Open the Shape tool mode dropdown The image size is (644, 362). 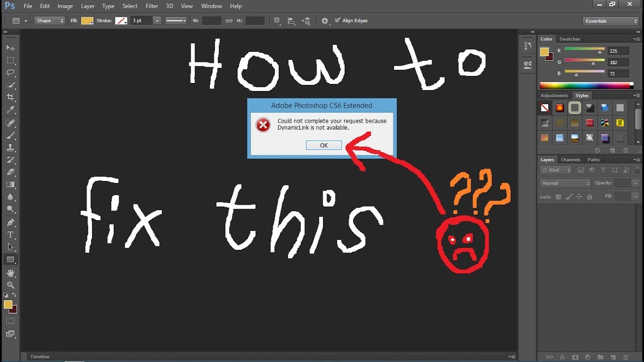click(50, 21)
